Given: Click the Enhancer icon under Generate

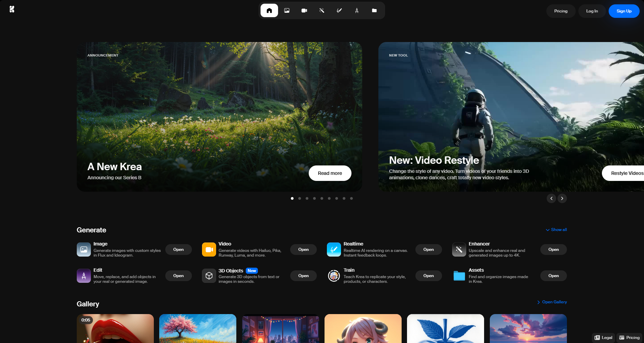Looking at the screenshot, I should tap(459, 250).
